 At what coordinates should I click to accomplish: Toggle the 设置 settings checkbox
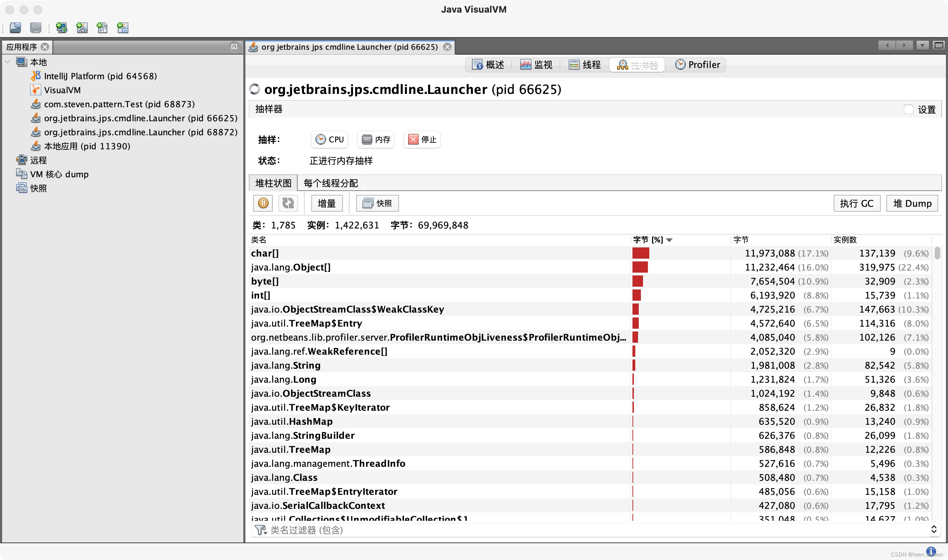[909, 109]
